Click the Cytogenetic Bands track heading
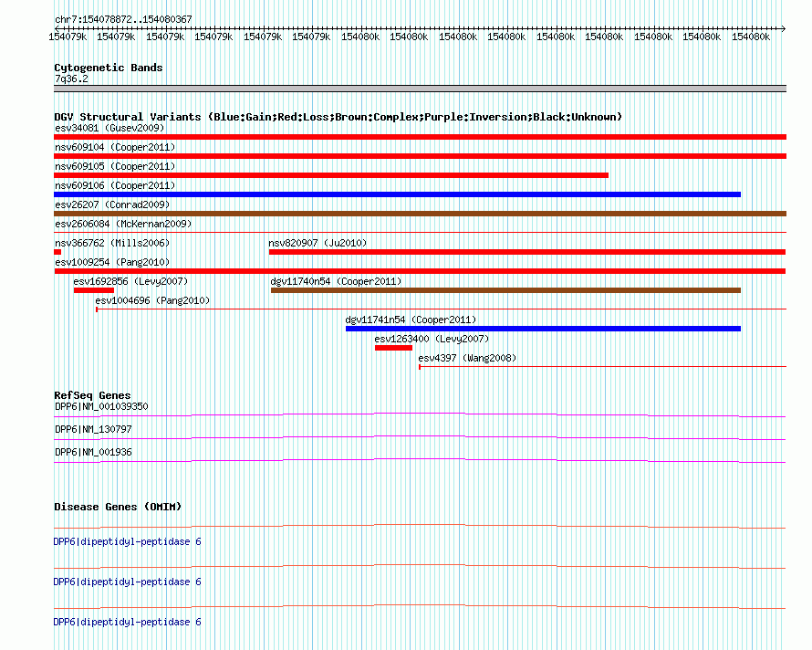 (x=109, y=68)
